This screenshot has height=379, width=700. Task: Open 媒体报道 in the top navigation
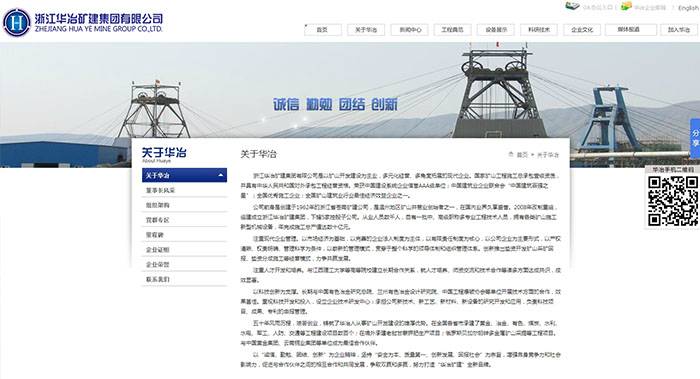tap(631, 30)
